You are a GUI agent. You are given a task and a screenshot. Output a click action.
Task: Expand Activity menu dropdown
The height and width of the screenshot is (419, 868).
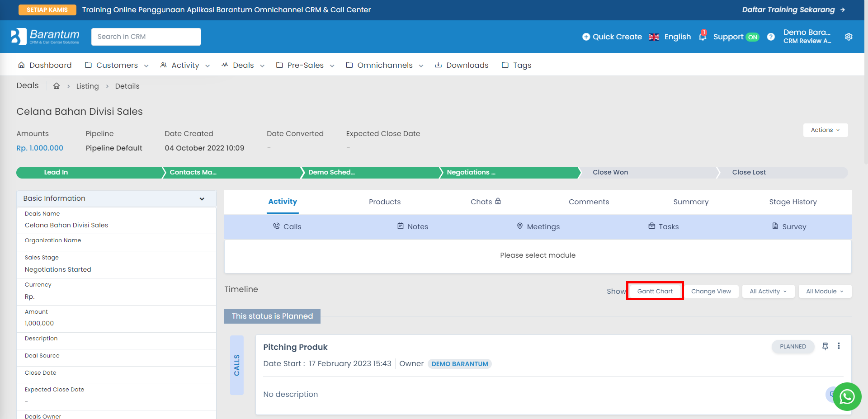click(208, 66)
